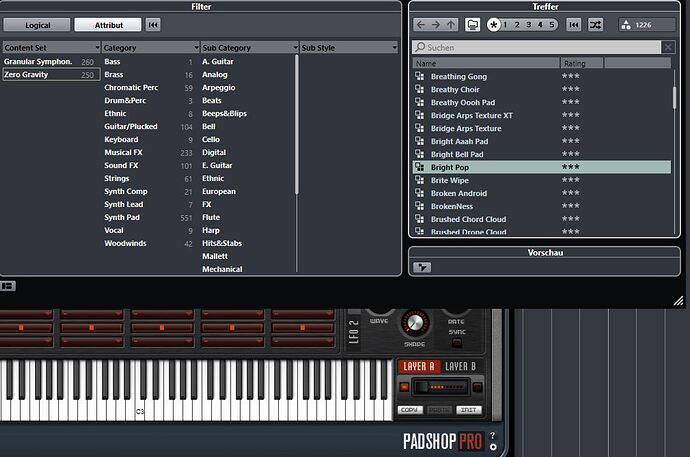Sort results by the Name column header
The image size is (690, 457).
tap(486, 63)
